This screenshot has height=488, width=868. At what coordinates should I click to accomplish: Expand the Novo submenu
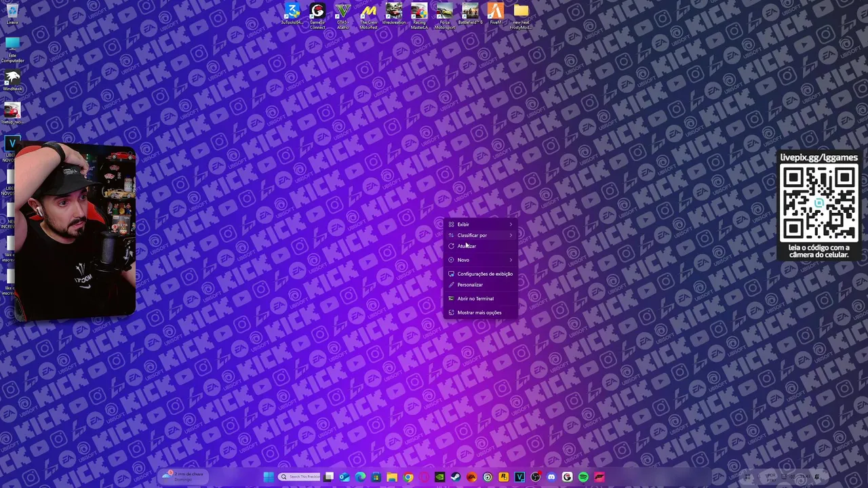[x=481, y=260]
